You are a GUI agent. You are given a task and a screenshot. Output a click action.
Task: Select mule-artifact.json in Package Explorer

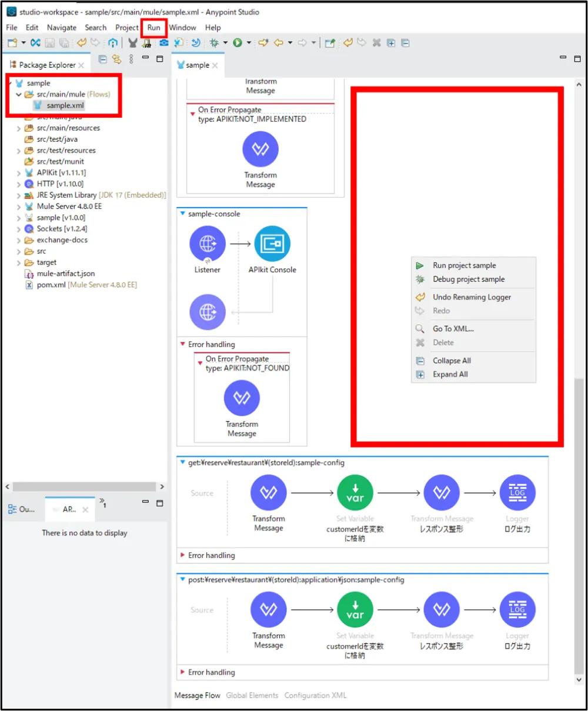tap(60, 274)
